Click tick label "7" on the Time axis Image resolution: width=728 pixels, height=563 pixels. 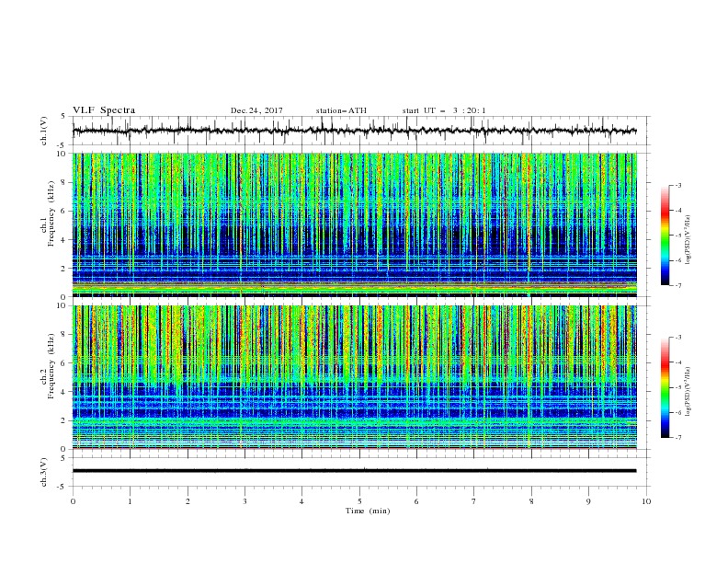coord(474,501)
